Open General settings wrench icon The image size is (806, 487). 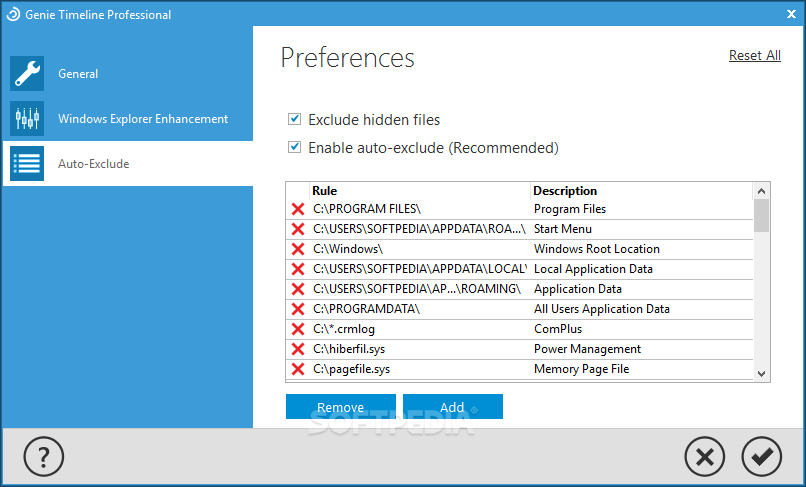pyautogui.click(x=27, y=74)
